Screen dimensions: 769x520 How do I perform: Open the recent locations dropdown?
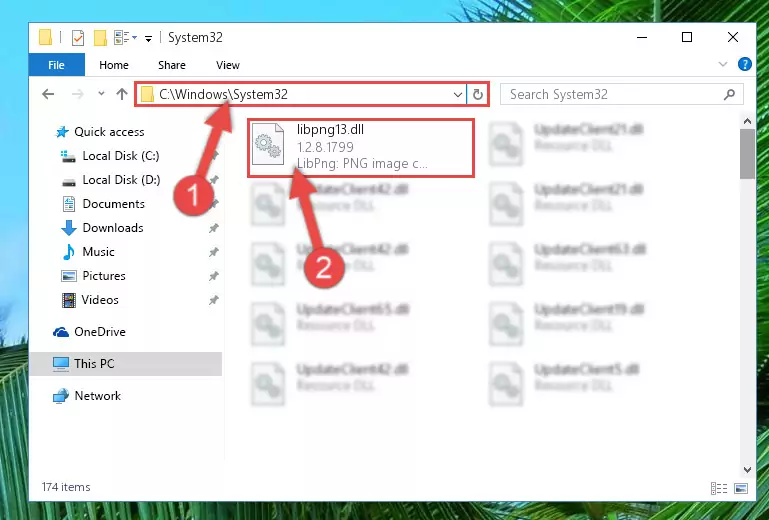(101, 93)
